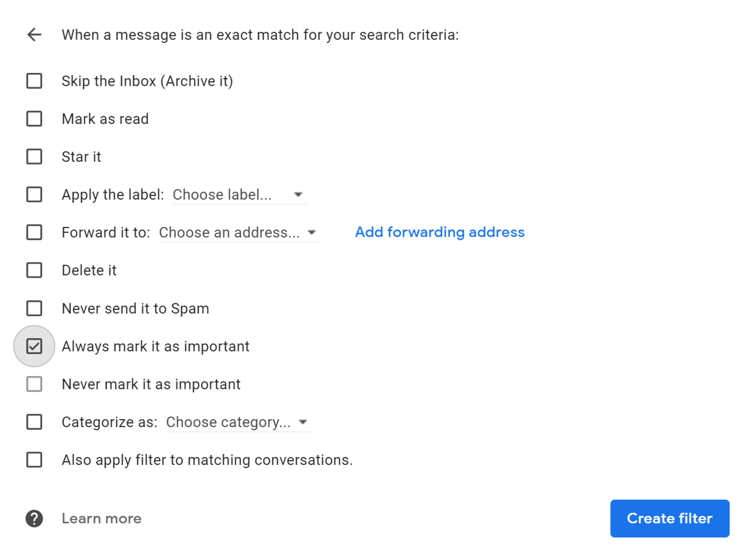Tick the Star it checkbox
Viewport: 753px width, 560px height.
tap(34, 157)
